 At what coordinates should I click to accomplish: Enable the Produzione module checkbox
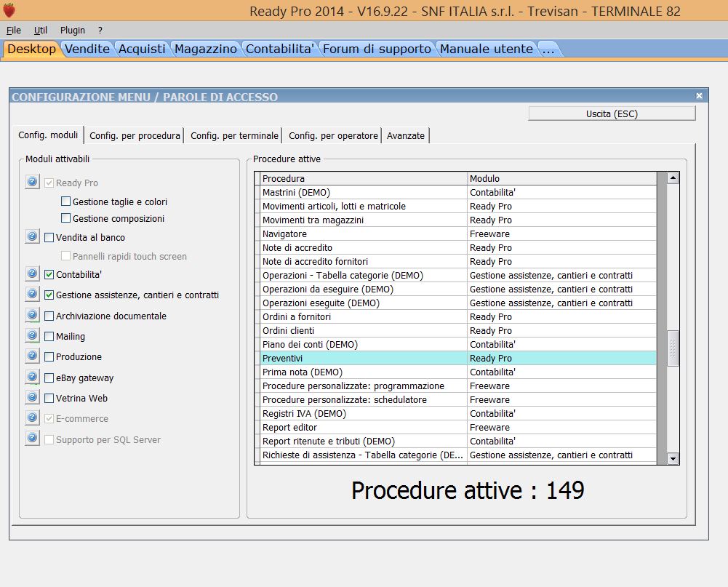(49, 356)
